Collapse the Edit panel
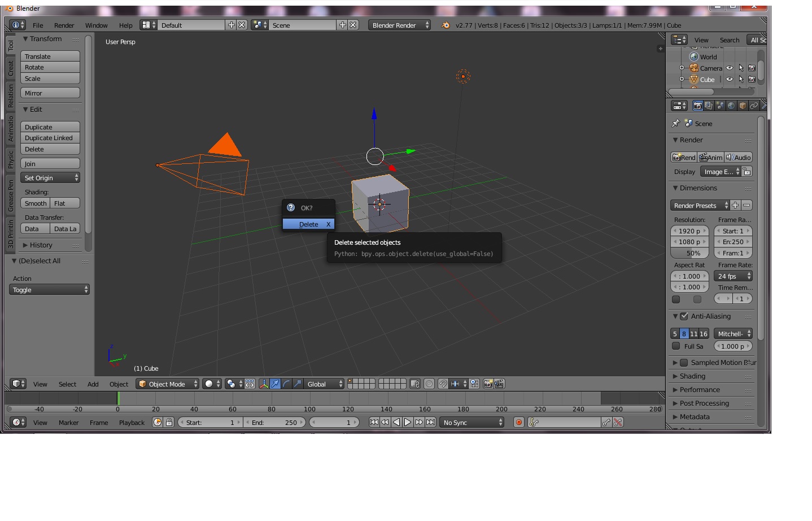The height and width of the screenshot is (521, 812). click(25, 110)
